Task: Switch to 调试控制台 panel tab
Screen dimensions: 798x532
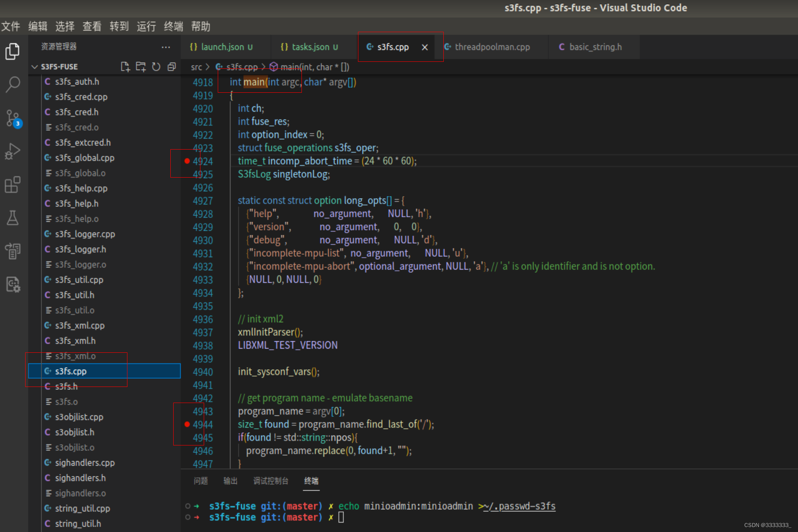Action: click(x=271, y=481)
